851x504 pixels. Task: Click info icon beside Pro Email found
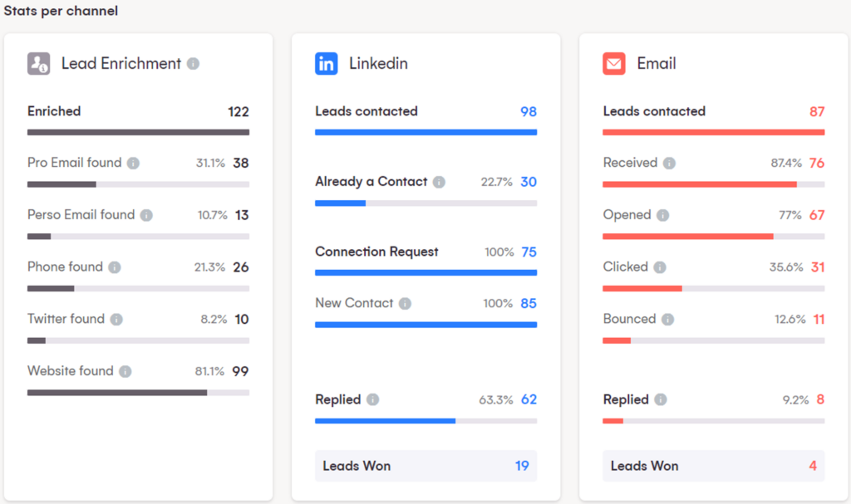[133, 164]
